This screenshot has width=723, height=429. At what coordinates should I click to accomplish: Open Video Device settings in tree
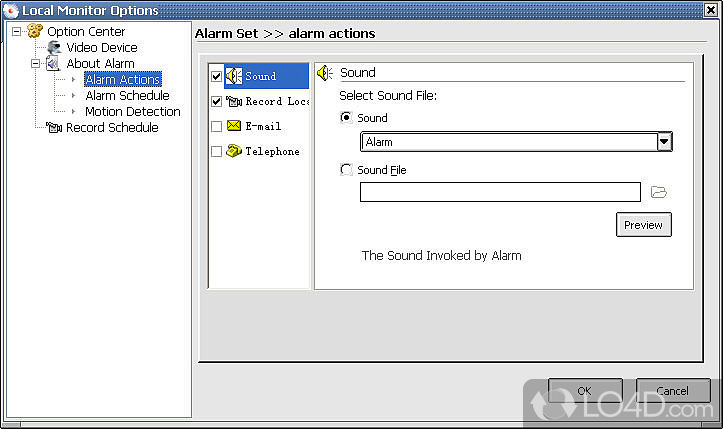pyautogui.click(x=102, y=48)
